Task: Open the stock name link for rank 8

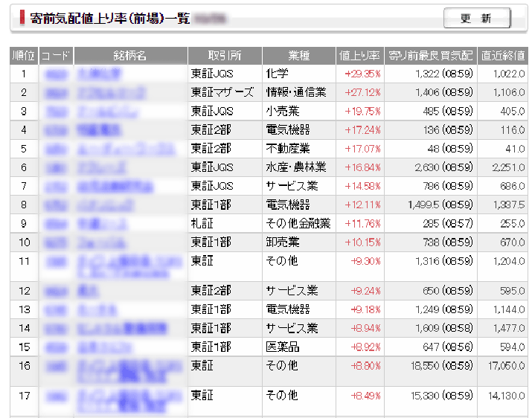Action: (103, 205)
